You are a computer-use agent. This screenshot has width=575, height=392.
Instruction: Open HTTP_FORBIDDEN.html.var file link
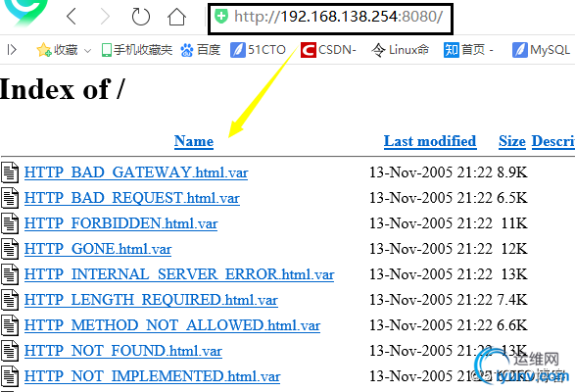[x=121, y=223]
